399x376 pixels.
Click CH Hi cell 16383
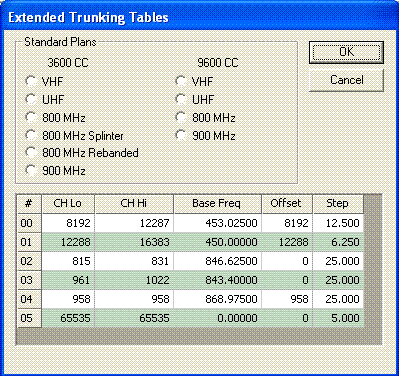[x=134, y=242]
